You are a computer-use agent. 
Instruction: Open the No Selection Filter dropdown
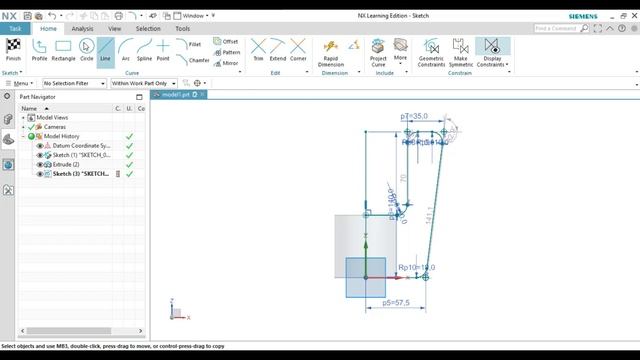coord(74,83)
